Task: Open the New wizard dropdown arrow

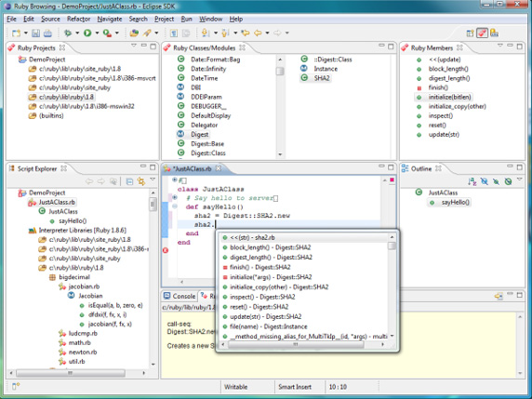Action: (25, 33)
